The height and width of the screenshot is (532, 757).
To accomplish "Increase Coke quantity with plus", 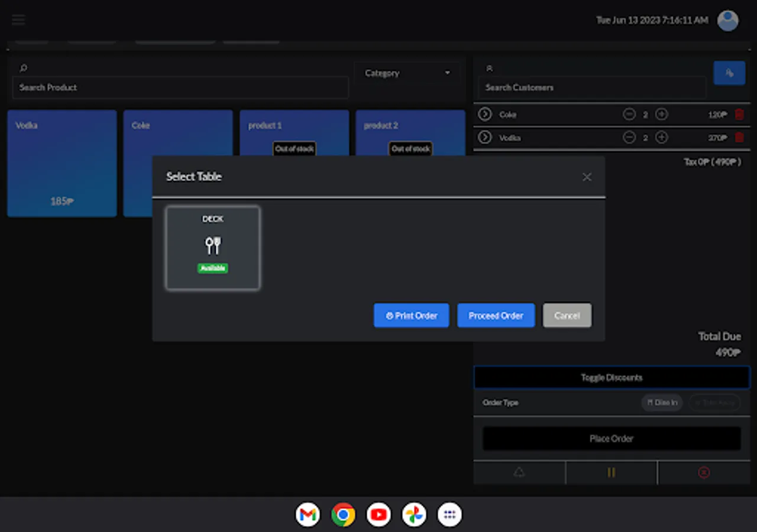I will click(662, 115).
